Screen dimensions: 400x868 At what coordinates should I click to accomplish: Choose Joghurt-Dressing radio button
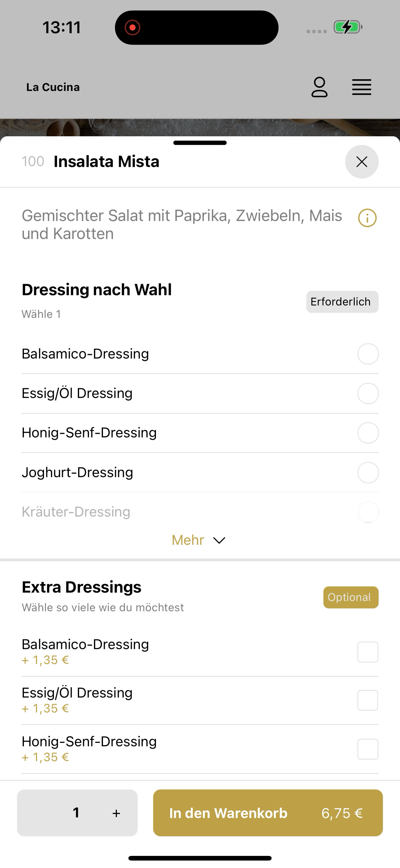click(x=368, y=472)
